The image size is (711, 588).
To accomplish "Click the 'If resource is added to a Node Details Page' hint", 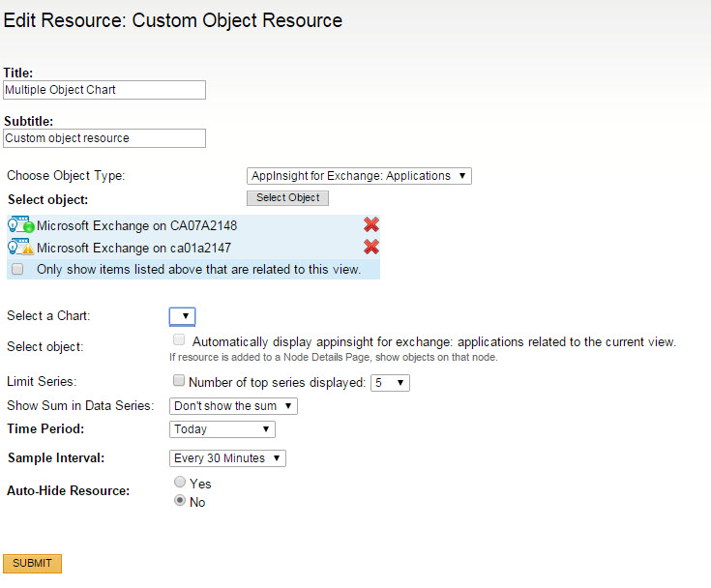I will 334,357.
